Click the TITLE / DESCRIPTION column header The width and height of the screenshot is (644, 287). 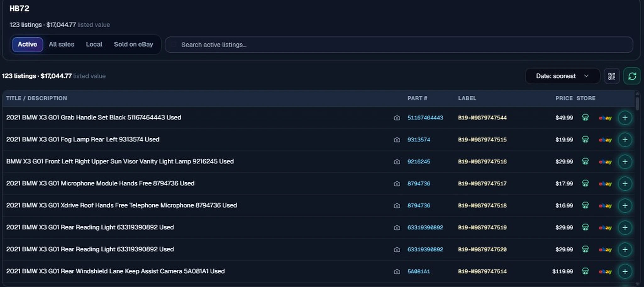tap(36, 98)
